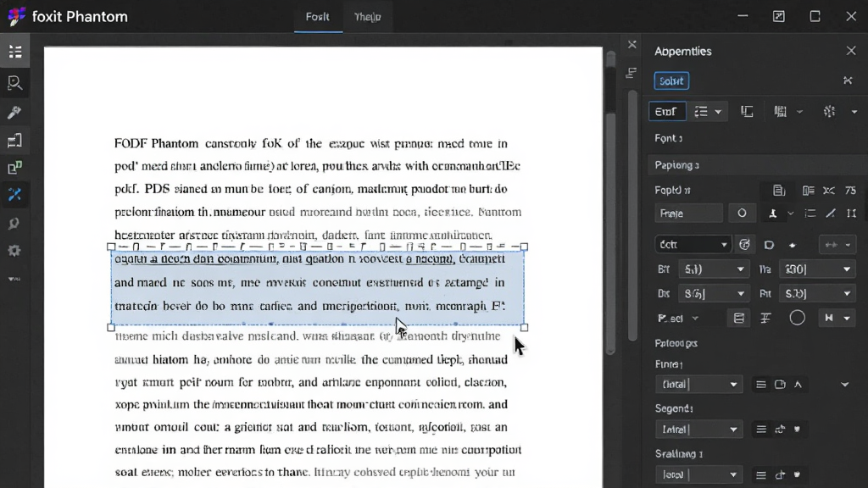Click the stamp icon next to Freje field

pos(773,213)
